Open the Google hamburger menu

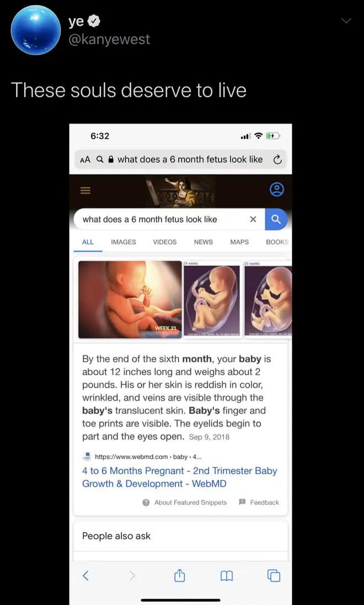coord(85,190)
